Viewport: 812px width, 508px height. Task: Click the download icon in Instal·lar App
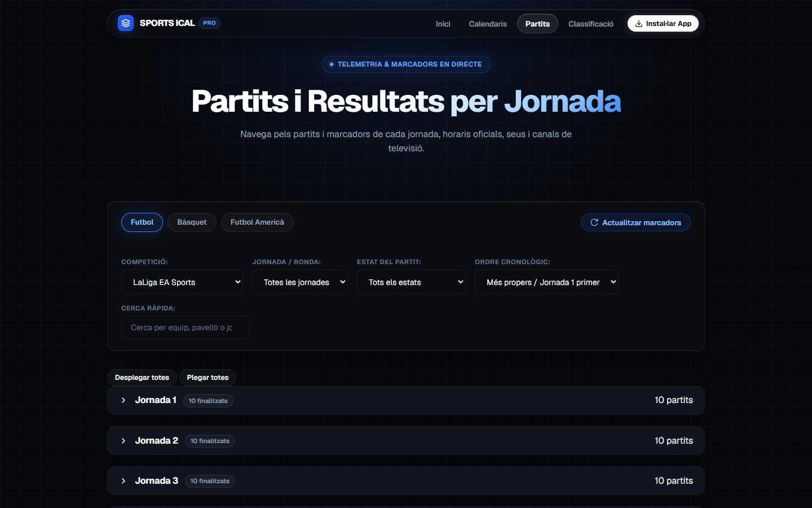pyautogui.click(x=639, y=24)
